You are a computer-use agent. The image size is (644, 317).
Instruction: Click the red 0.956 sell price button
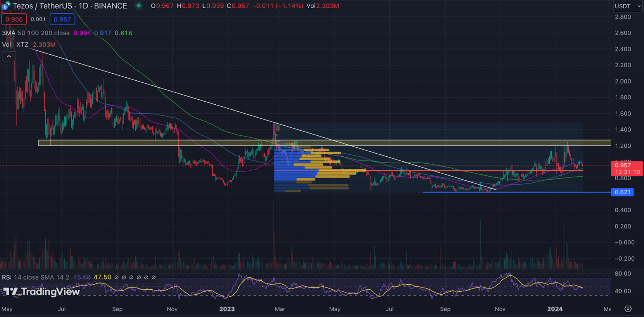pyautogui.click(x=14, y=19)
